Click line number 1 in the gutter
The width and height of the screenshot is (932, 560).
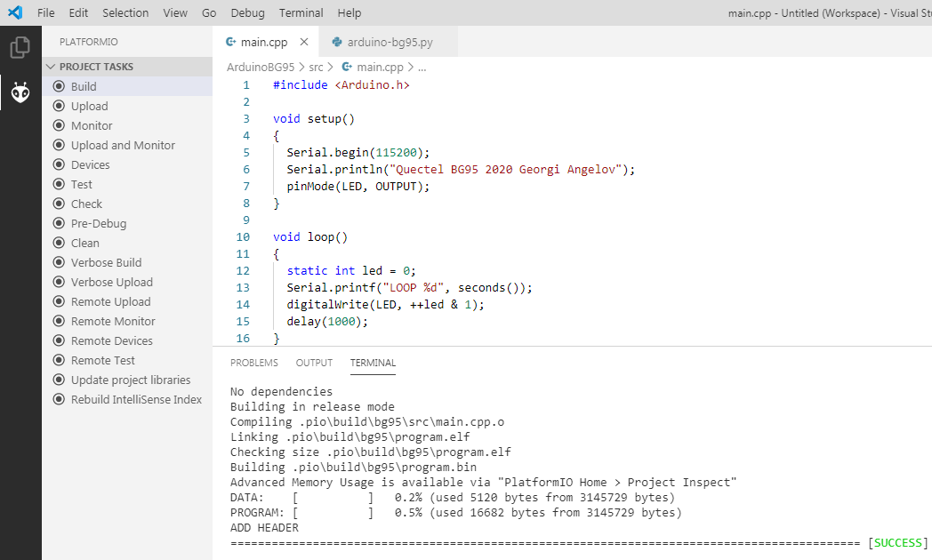(x=246, y=85)
